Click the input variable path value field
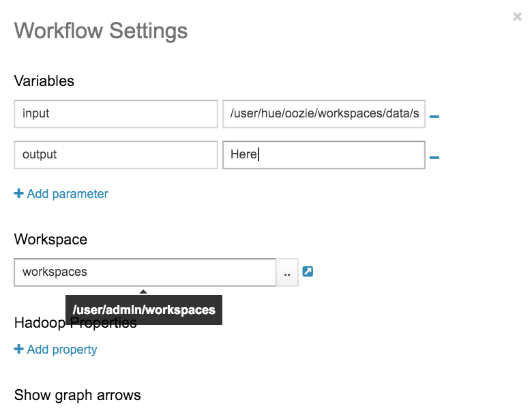The image size is (532, 411). (324, 113)
